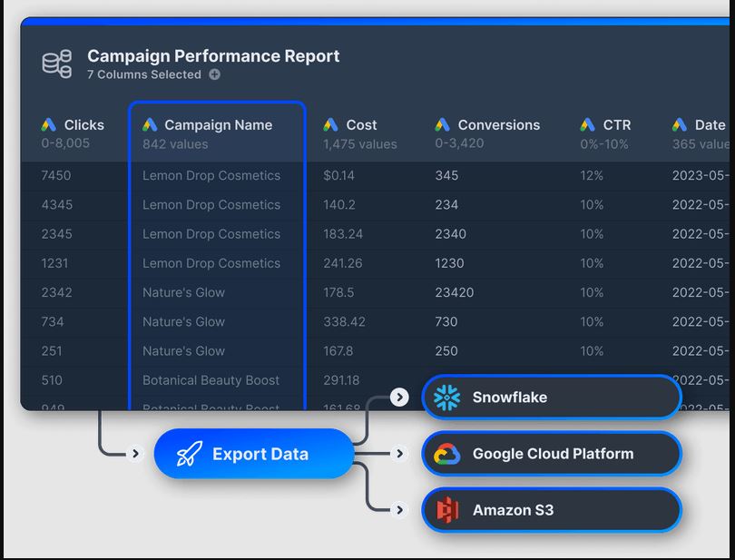This screenshot has height=560, width=735.
Task: Click the Google Ads icon beside Conversions
Action: coord(442,124)
